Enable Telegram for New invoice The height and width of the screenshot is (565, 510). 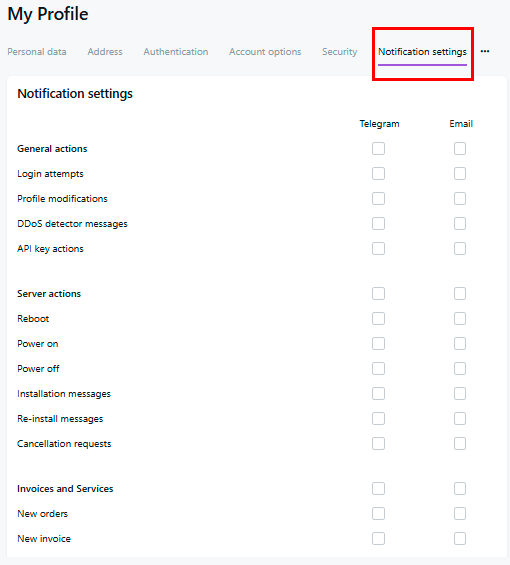pyautogui.click(x=378, y=539)
